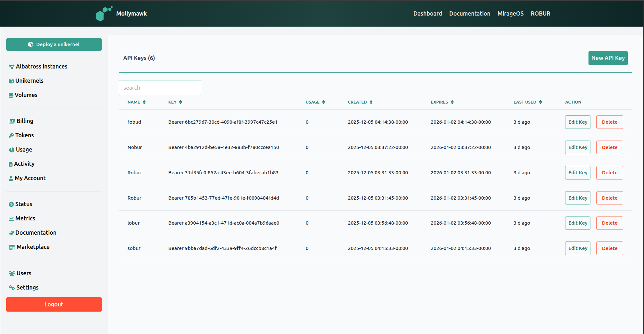This screenshot has height=334, width=644.
Task: Sort by the Expires column arrows
Action: pos(452,102)
